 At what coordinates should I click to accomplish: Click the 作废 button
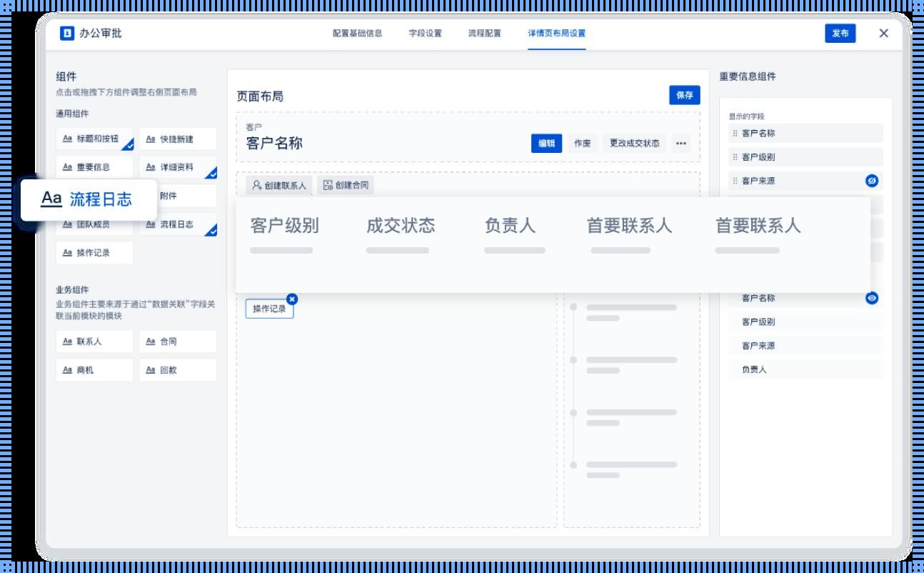point(582,143)
